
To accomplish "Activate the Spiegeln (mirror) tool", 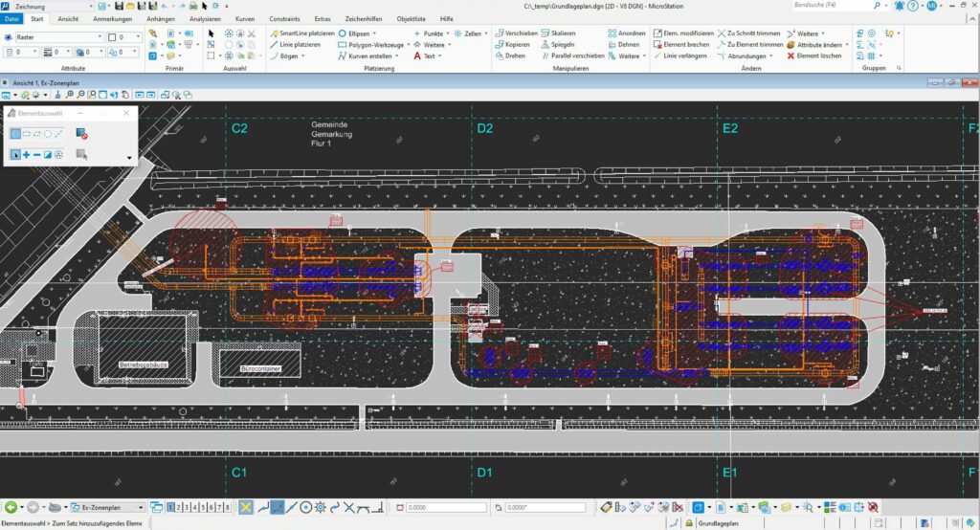I will point(563,44).
